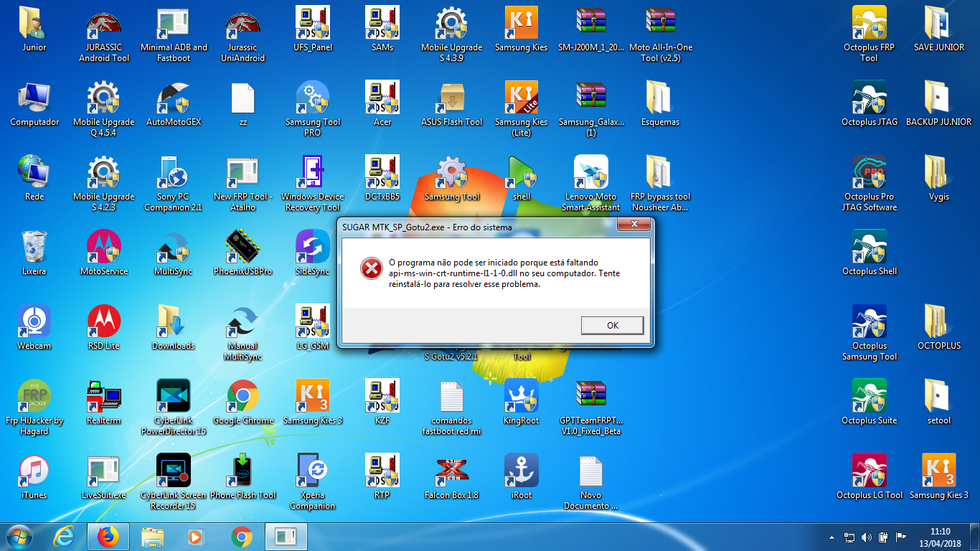Launch iTunes desktop shortcut
Image resolution: width=980 pixels, height=551 pixels.
point(34,477)
